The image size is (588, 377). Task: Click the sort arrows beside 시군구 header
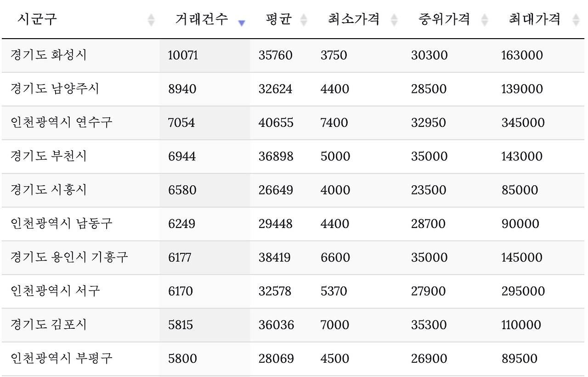click(x=152, y=20)
